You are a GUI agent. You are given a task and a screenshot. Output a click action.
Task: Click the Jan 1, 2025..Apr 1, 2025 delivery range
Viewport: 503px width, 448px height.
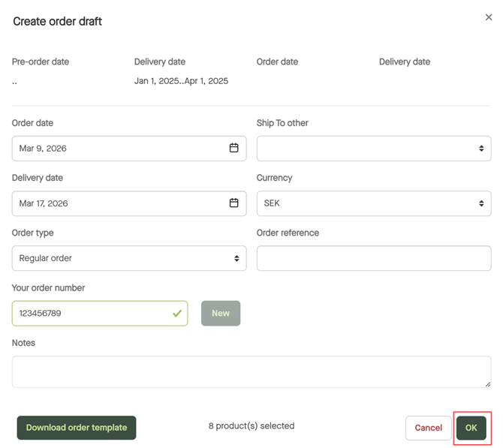[181, 81]
